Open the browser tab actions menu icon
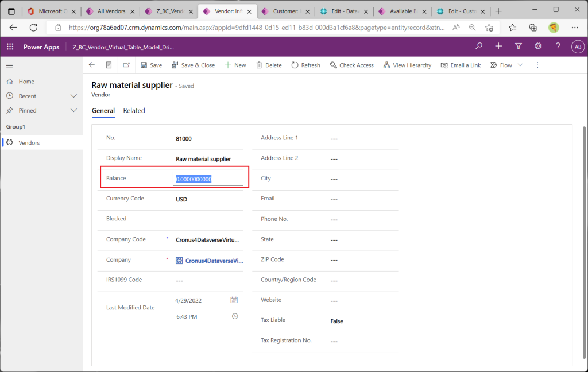 tap(11, 11)
